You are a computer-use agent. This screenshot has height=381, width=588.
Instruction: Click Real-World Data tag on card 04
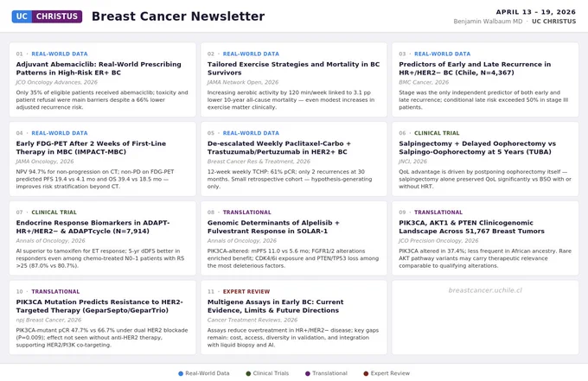[60, 133]
